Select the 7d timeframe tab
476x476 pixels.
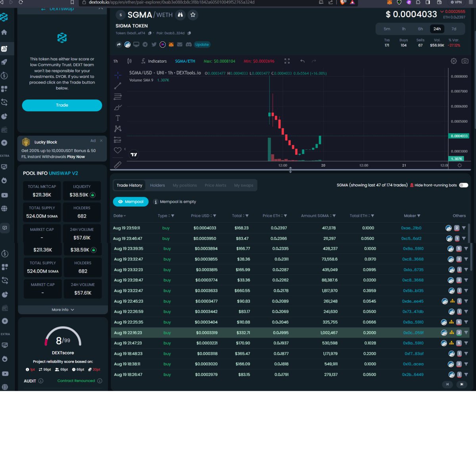click(x=454, y=29)
